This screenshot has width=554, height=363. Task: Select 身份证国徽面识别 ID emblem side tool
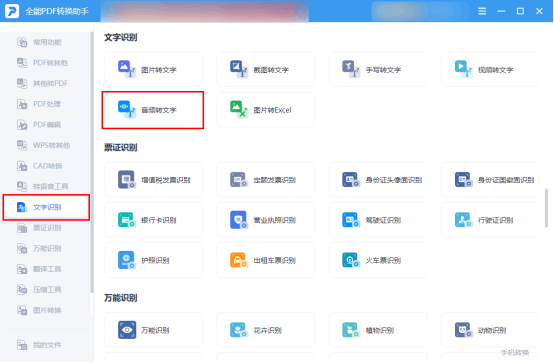tap(490, 180)
